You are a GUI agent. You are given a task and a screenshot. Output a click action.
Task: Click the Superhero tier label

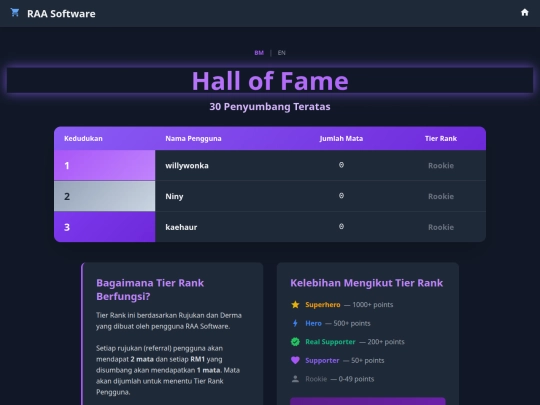(323, 305)
